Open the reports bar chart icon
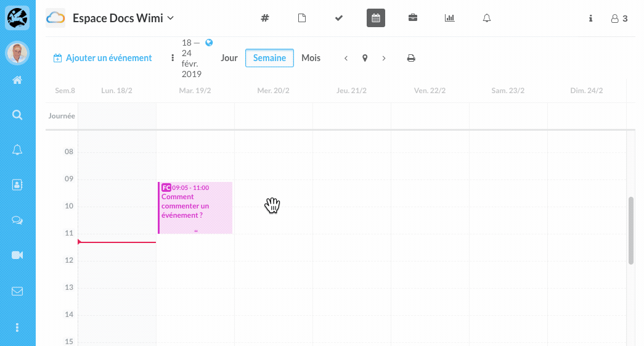Image resolution: width=644 pixels, height=346 pixels. [x=450, y=18]
